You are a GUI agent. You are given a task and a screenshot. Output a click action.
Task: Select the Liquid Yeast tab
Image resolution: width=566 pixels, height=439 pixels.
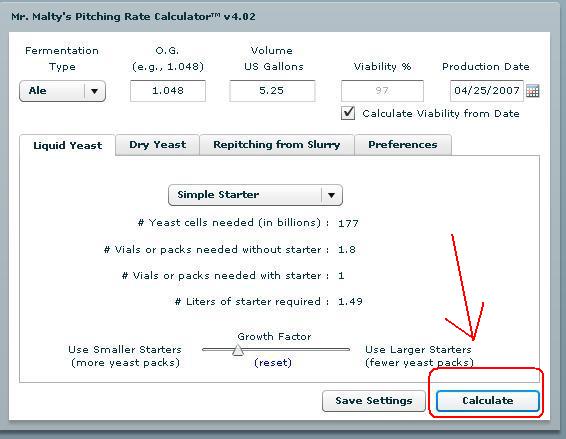(68, 145)
